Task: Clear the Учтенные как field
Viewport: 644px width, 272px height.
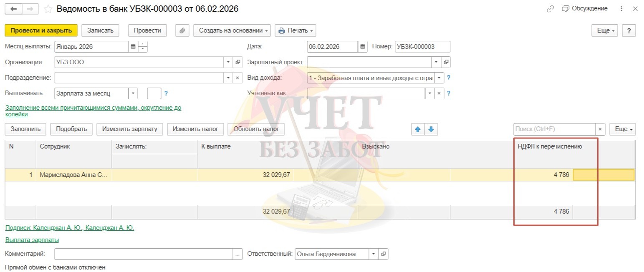Action: pyautogui.click(x=439, y=93)
